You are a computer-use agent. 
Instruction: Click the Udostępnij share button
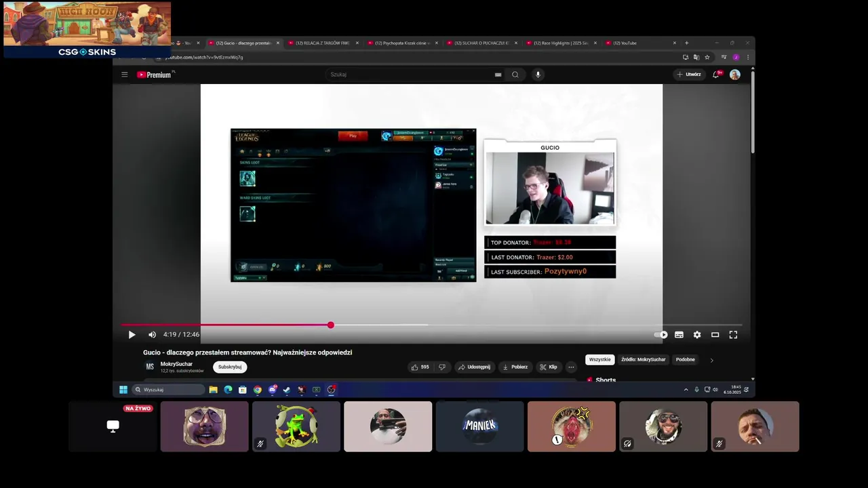coord(474,367)
